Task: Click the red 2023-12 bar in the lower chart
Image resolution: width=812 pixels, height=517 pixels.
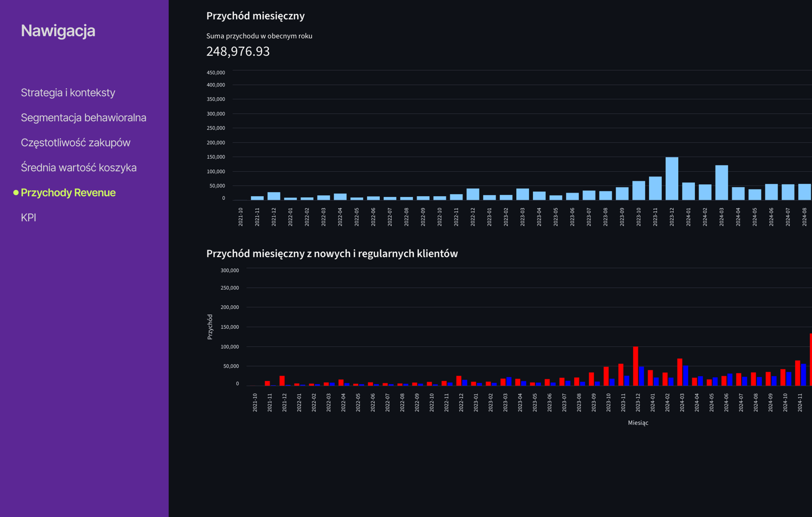Action: 635,366
